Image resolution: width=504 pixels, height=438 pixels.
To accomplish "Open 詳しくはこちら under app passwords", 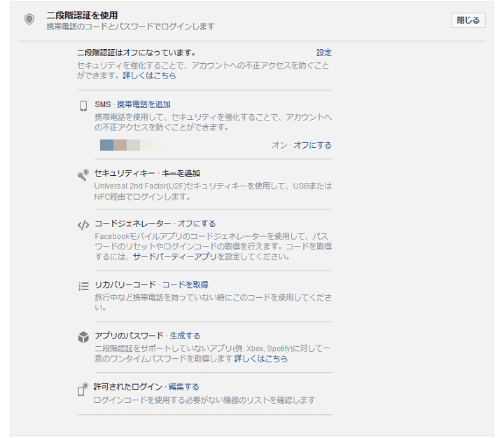I will click(261, 359).
